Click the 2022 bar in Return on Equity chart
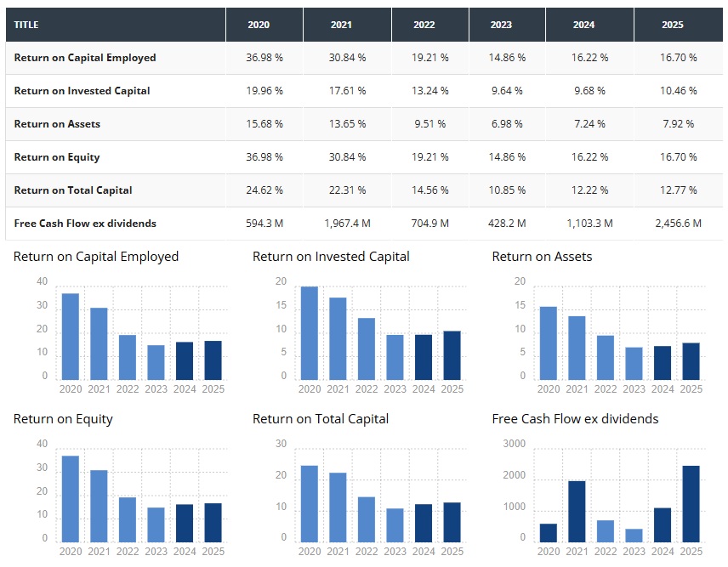The height and width of the screenshot is (567, 728). [x=128, y=519]
